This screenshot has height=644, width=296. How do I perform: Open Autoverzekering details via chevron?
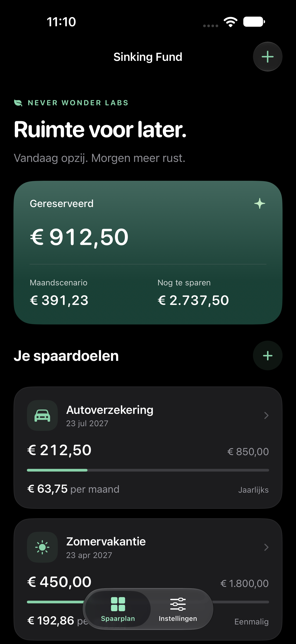coord(266,415)
